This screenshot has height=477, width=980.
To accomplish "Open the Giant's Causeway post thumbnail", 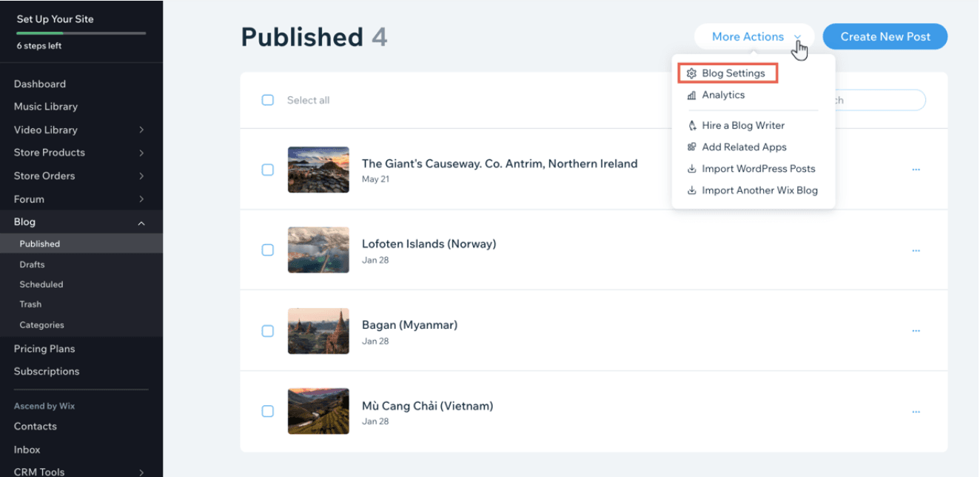I will (318, 170).
